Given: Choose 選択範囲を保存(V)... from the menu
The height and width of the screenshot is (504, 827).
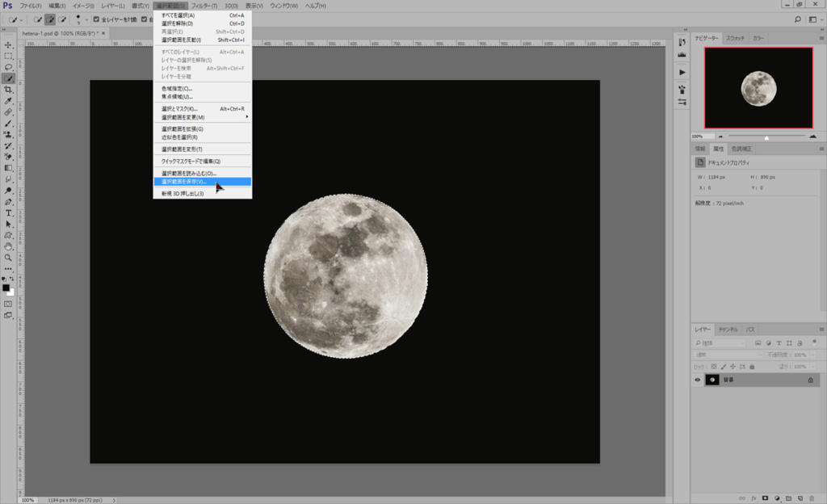Looking at the screenshot, I should (184, 181).
